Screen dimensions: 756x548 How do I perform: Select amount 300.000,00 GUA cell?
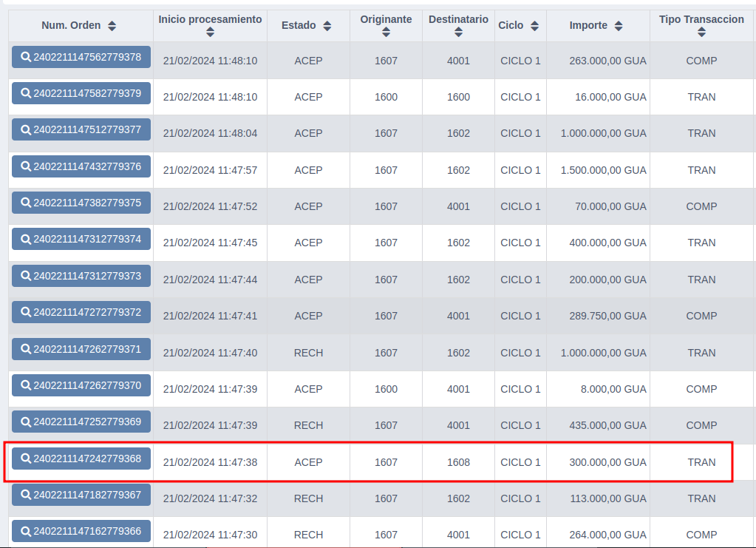pyautogui.click(x=598, y=462)
